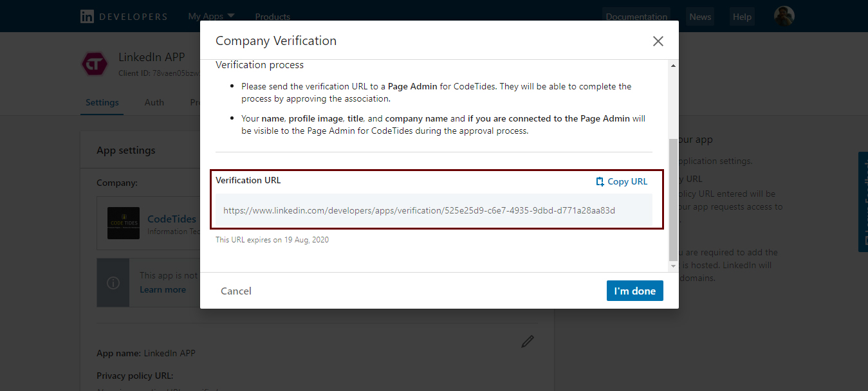Click the Client ID text

[159, 73]
